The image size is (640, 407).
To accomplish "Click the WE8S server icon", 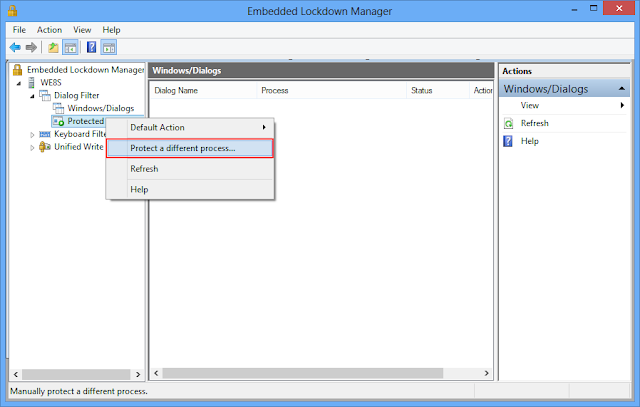I will click(31, 82).
